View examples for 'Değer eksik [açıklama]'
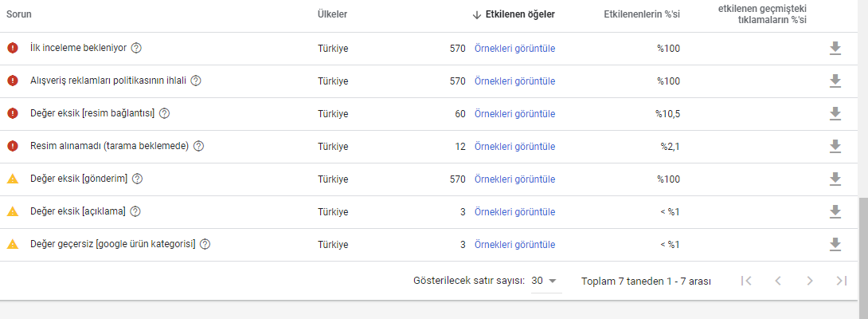 514,212
